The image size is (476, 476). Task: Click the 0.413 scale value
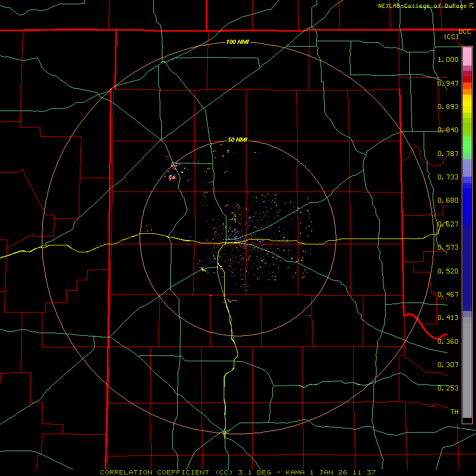click(448, 317)
